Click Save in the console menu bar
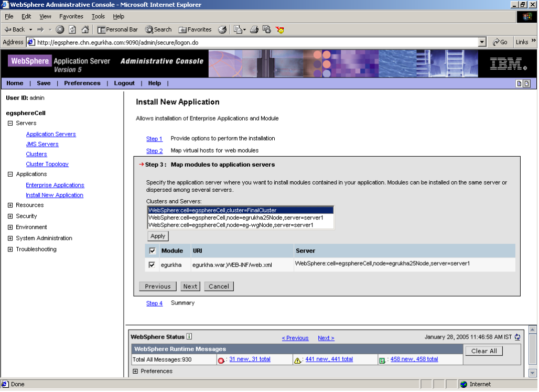This screenshot has height=392, width=539. [44, 83]
